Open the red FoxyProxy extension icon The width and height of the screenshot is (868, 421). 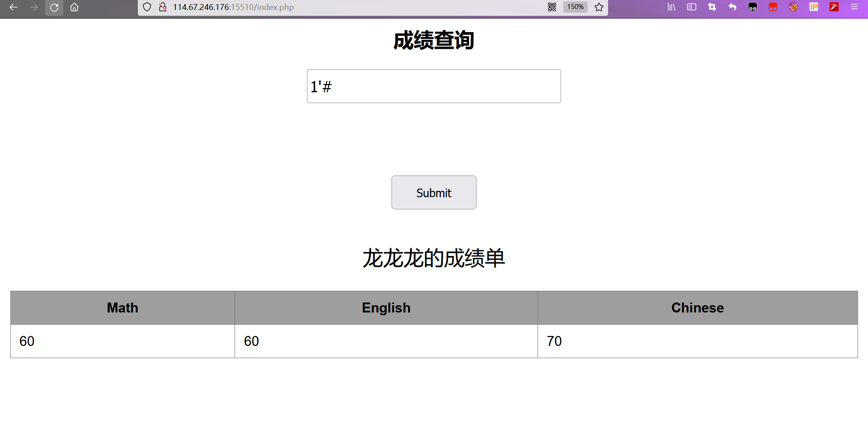pos(773,7)
